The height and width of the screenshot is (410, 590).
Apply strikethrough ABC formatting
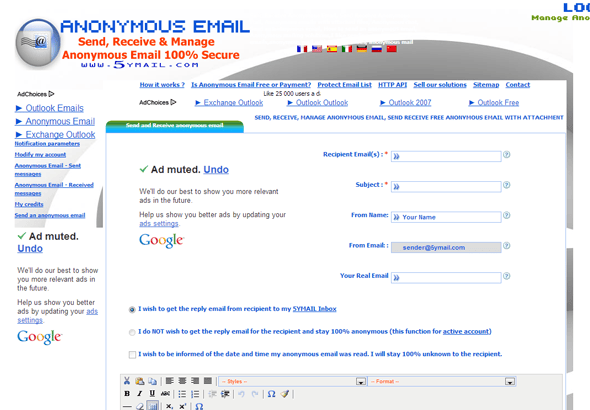165,394
